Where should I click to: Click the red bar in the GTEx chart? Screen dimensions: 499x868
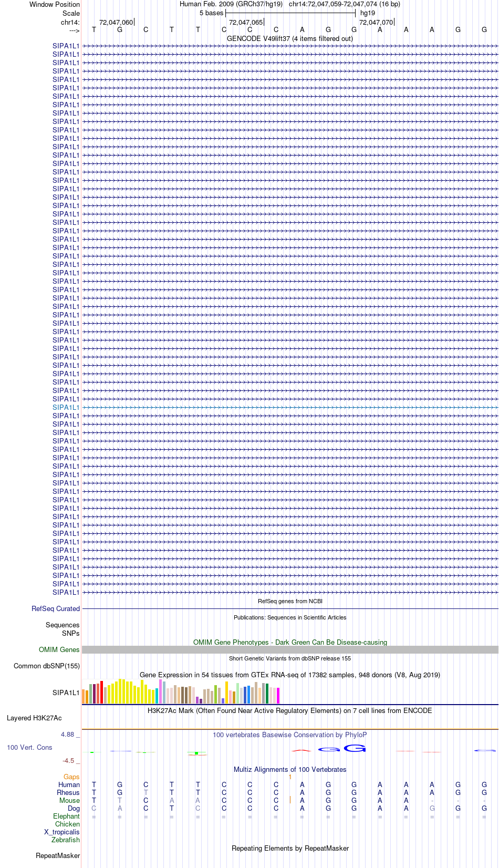[102, 692]
